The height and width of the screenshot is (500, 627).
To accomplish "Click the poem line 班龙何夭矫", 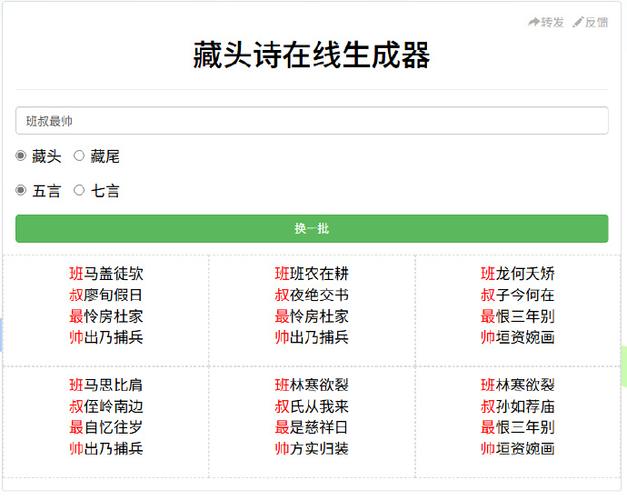I will point(518,274).
